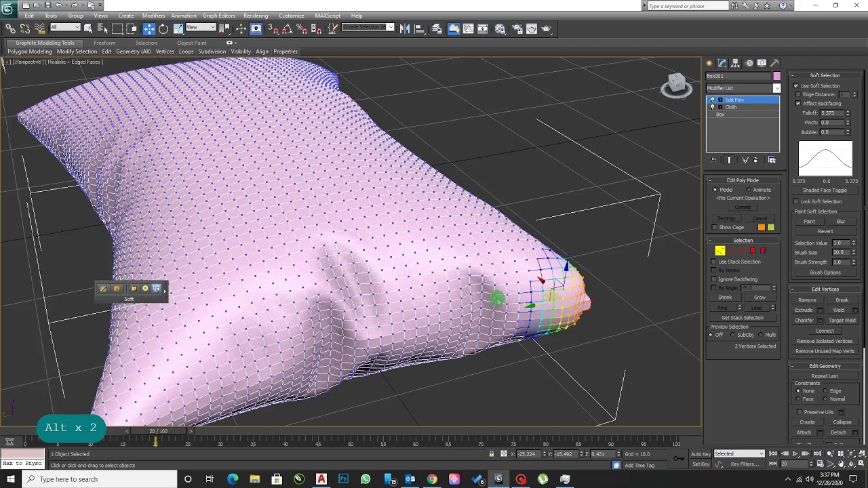The width and height of the screenshot is (868, 488).
Task: Click the Configure Modifier Sets icon
Action: click(772, 160)
